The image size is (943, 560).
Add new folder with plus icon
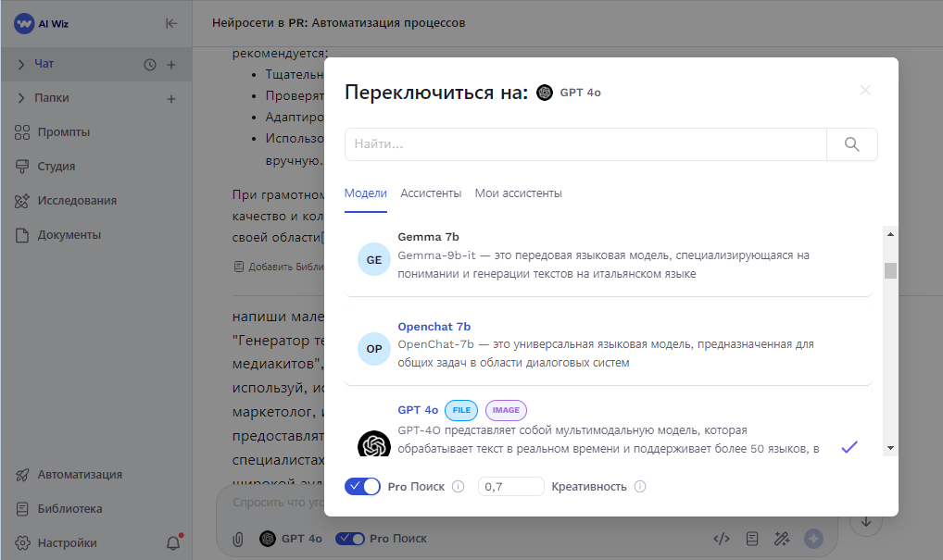(x=170, y=99)
